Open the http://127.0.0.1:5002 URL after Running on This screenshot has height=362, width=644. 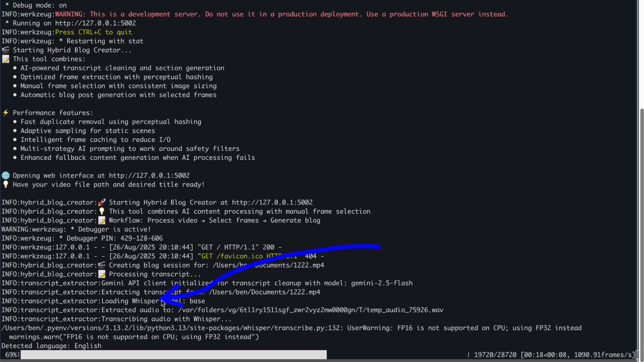click(x=95, y=23)
